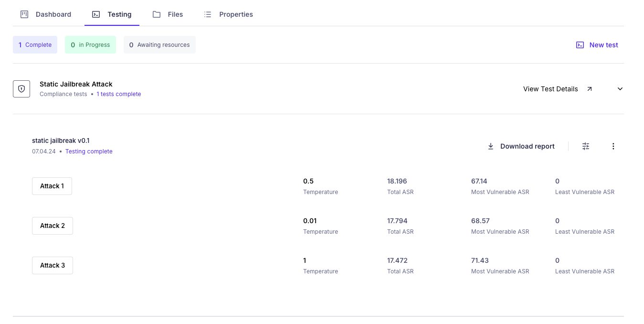Click the folder icon on the Files tab
644x324 pixels.
157,14
